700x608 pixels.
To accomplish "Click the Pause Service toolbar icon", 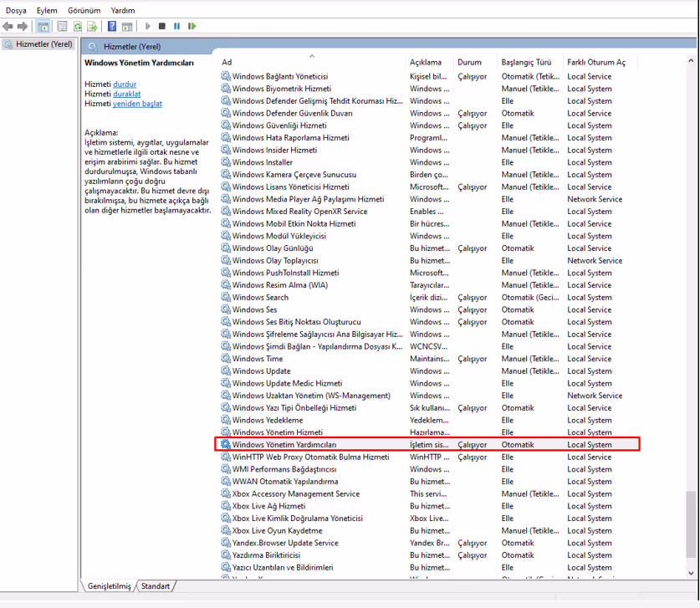I will click(x=176, y=26).
